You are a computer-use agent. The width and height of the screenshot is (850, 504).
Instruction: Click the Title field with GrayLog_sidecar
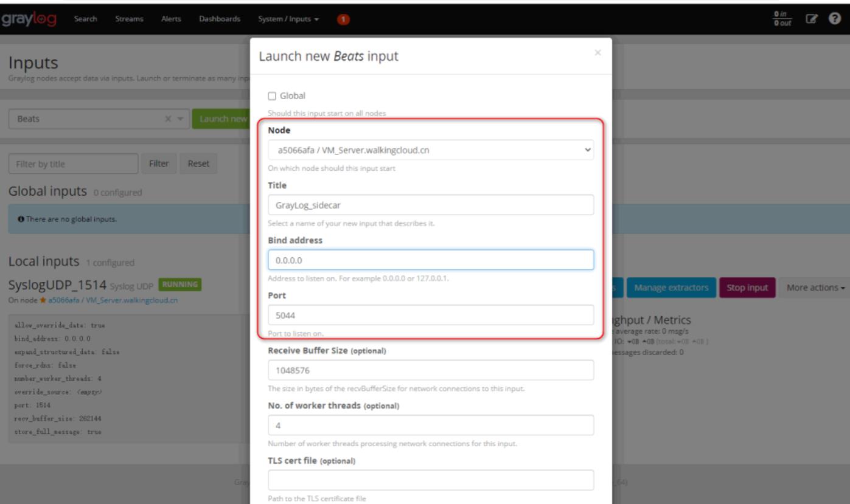click(x=431, y=205)
